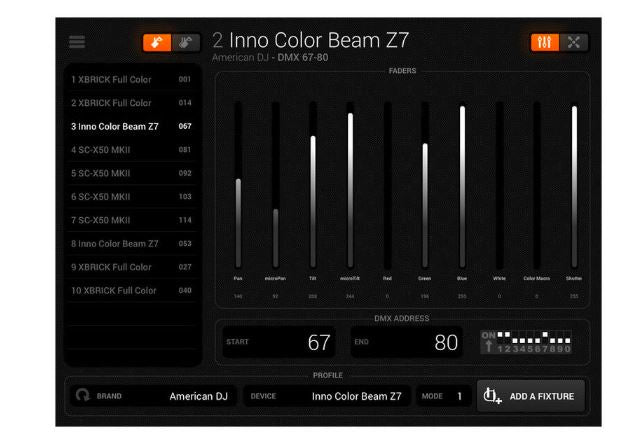Screen dimensions: 643x441
Task: Select fixture 6 SC-X50 MKII 103
Action: click(x=131, y=197)
